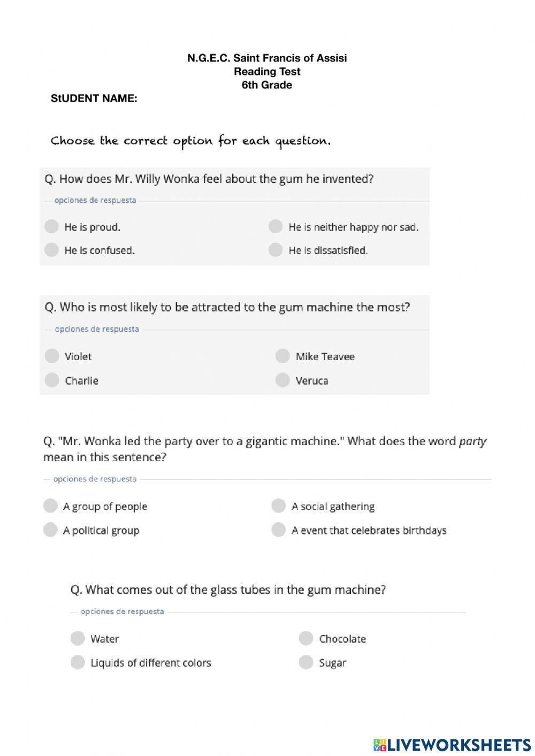Pick the Chocolate radio option
Screen dimensions: 535x756
[305, 638]
